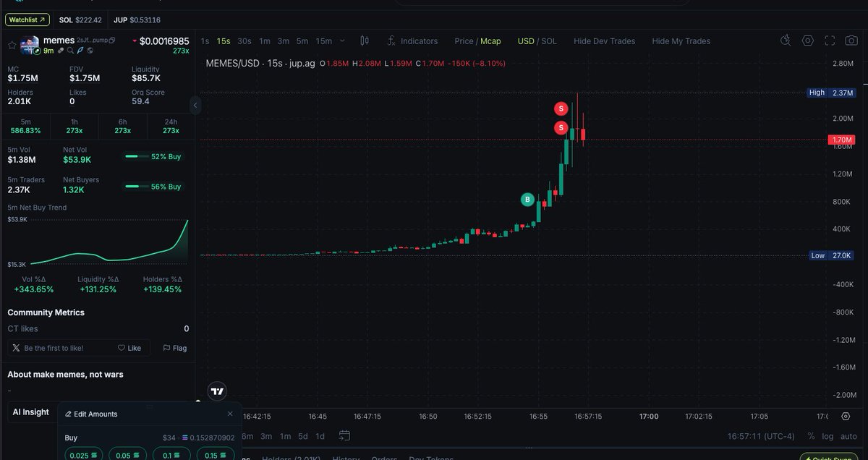Open the go-to-date calendar icon
The height and width of the screenshot is (460, 868).
344,435
